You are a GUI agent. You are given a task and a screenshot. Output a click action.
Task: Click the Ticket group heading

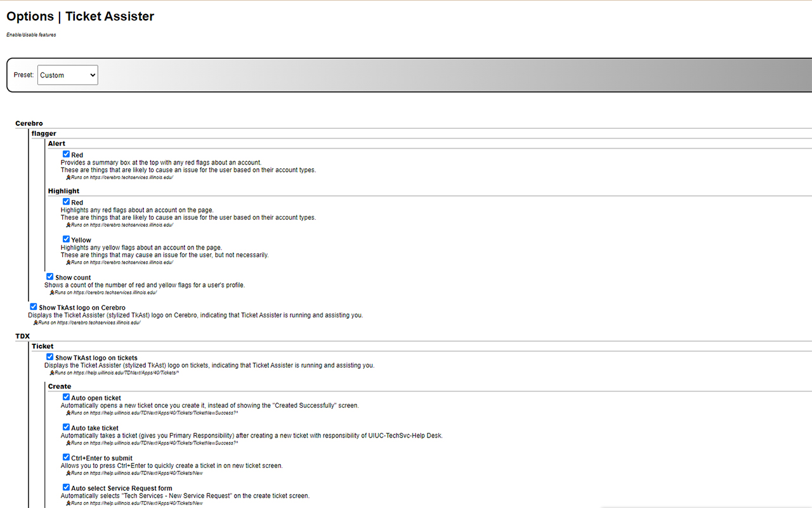coord(43,346)
